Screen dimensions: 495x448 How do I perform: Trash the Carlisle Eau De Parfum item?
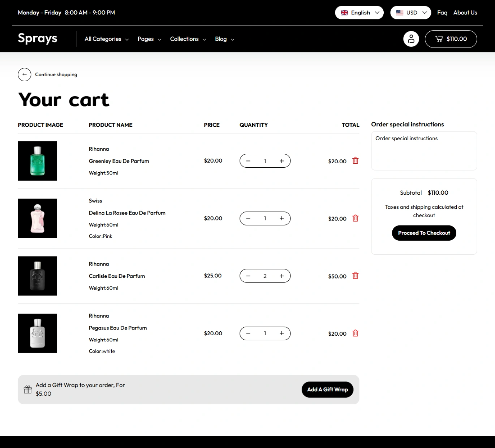click(356, 276)
